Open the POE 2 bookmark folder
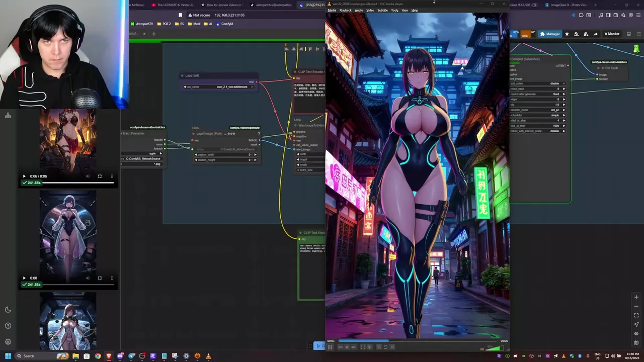The height and width of the screenshot is (362, 644). (164, 24)
